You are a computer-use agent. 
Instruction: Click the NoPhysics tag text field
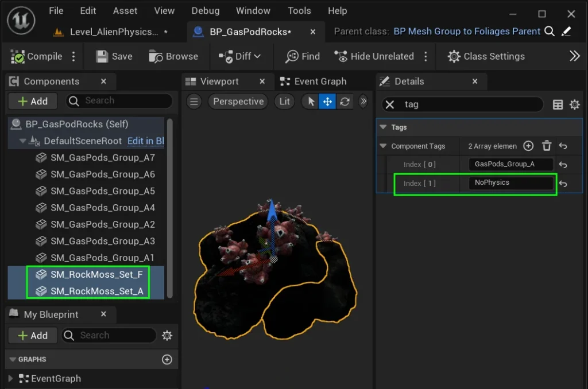(x=511, y=183)
